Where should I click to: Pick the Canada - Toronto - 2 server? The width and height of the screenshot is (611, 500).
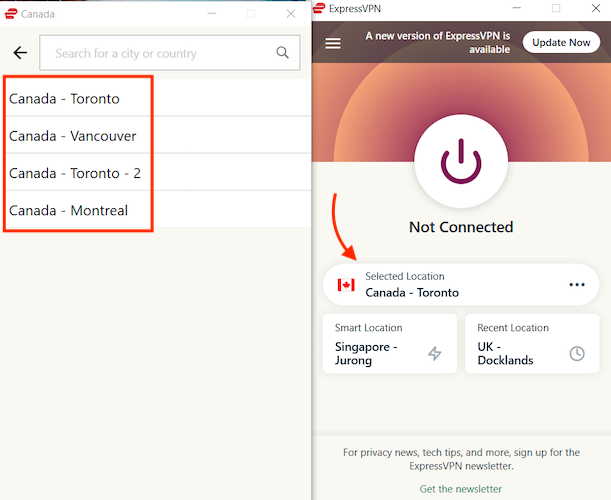[155, 173]
